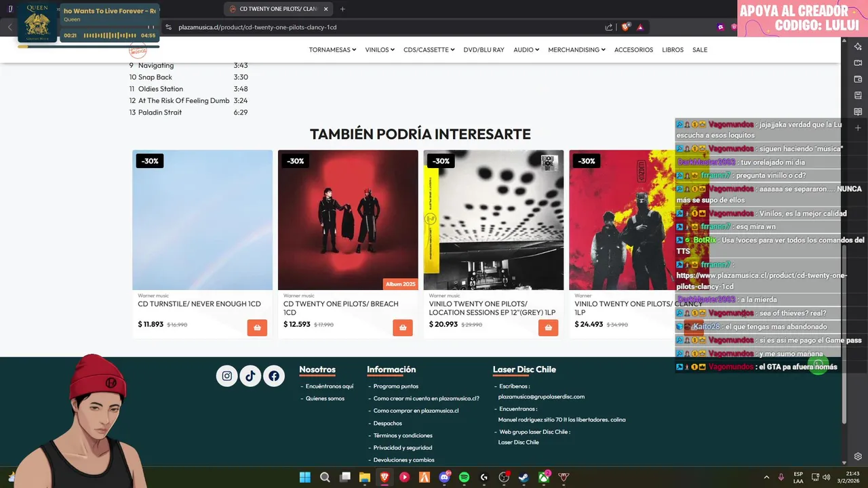
Task: Open the Windows Start menu
Action: [305, 477]
